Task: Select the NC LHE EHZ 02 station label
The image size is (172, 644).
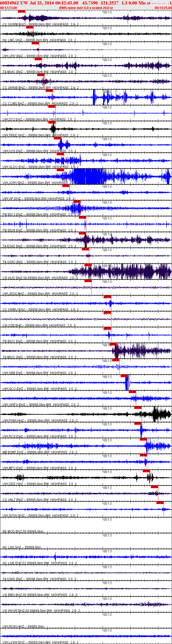Action: [x=40, y=563]
